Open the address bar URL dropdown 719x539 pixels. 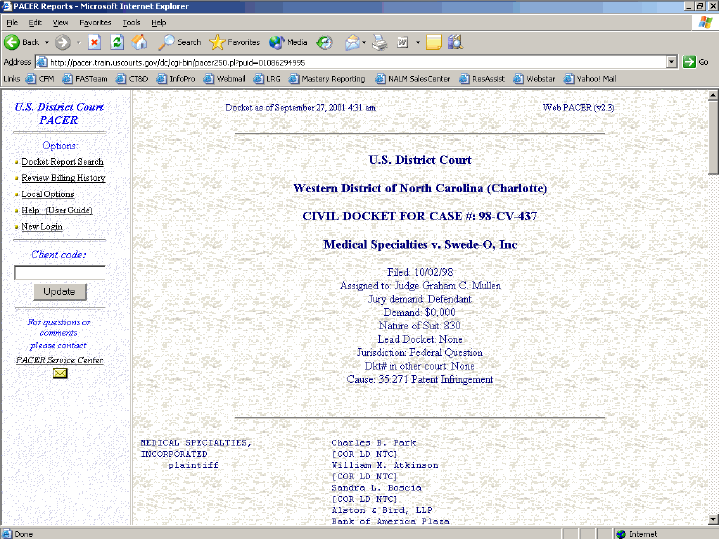(x=672, y=62)
